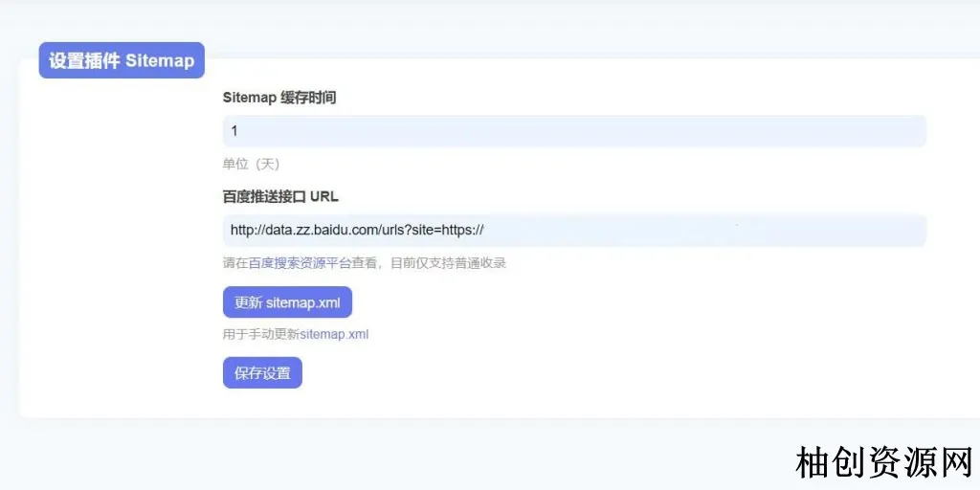Click the empty right end of URL field
Screen dimensions: 980x490
[861, 231]
